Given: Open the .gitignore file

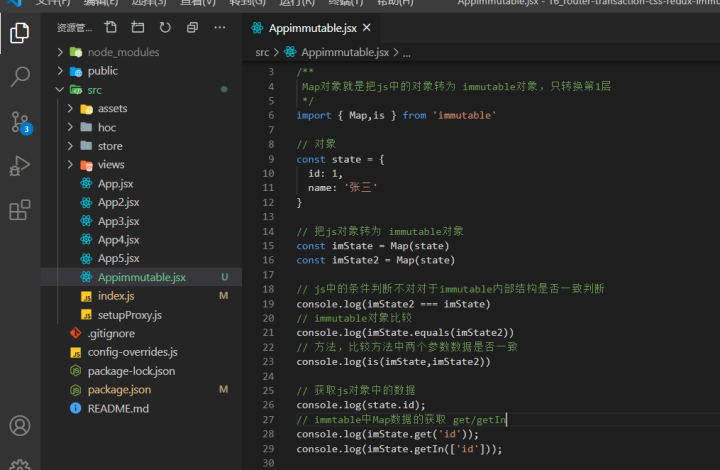Looking at the screenshot, I should 111,334.
